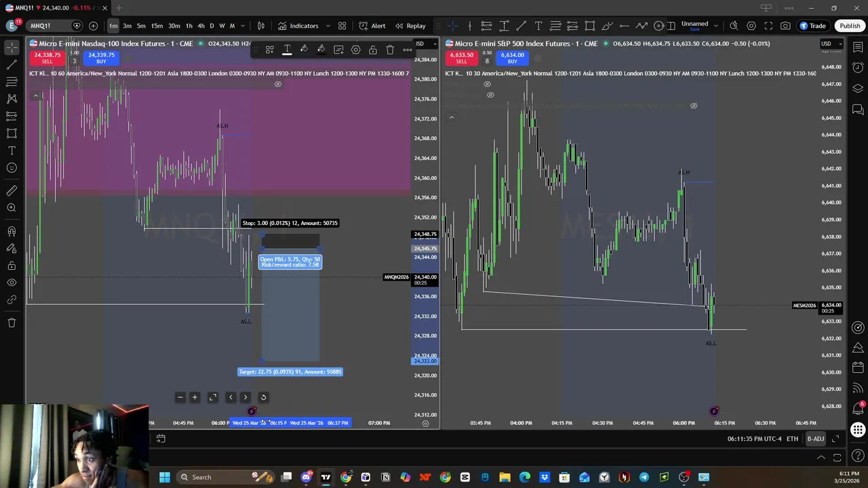Click SELL 6,633.50 on S&P 500 chart
The width and height of the screenshot is (868, 488).
click(x=461, y=58)
